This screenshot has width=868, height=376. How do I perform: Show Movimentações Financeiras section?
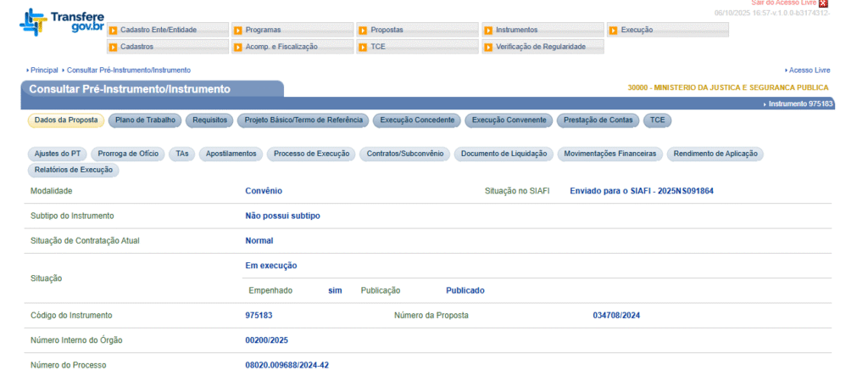coord(609,154)
